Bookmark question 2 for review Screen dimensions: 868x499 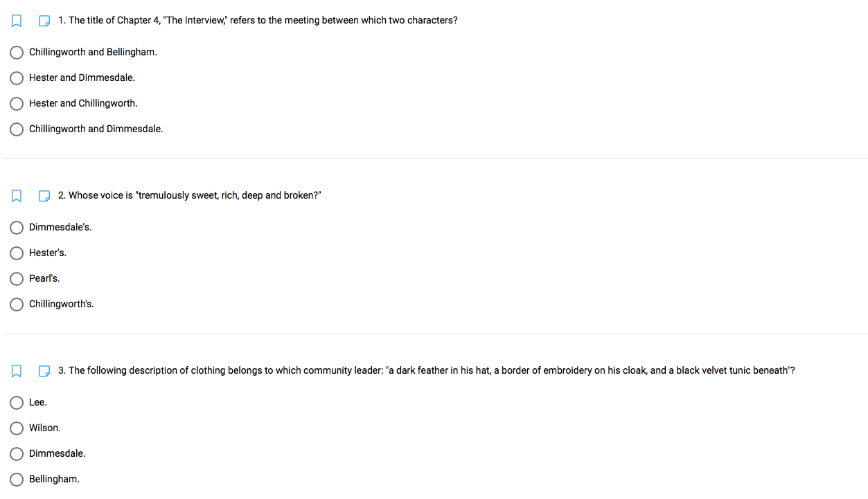pyautogui.click(x=16, y=196)
